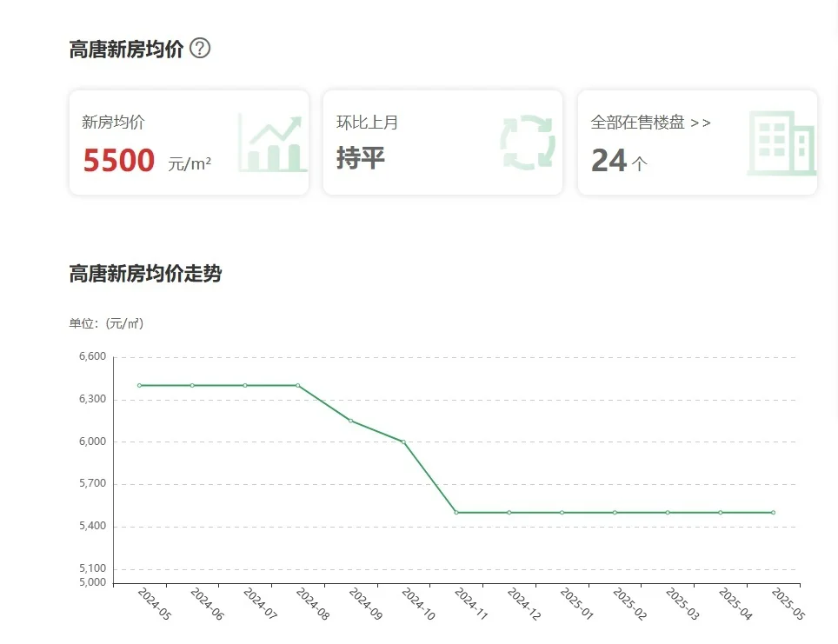Screen dimensions: 838x644
Task: Click the 5500 average price value
Action: 119,161
